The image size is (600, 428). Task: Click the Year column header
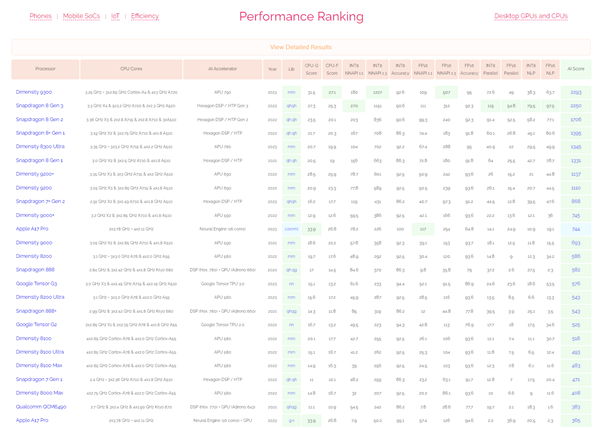coord(272,69)
